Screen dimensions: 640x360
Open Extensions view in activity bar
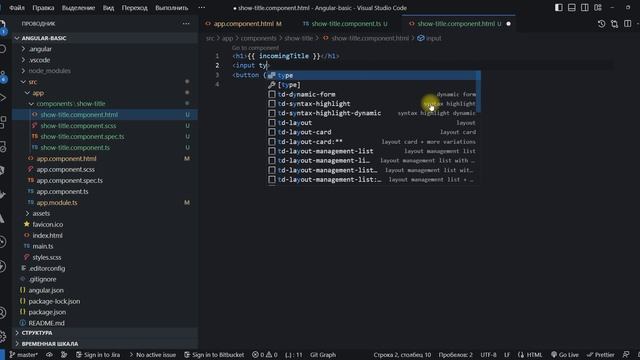[2, 122]
